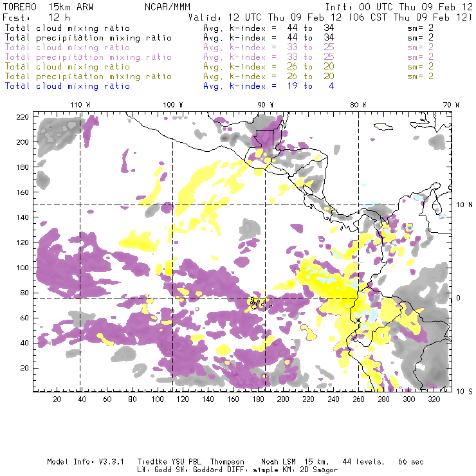The height and width of the screenshot is (476, 476).
Task: Click the horizontal-axis "180" tick label
Action: coord(258,399)
